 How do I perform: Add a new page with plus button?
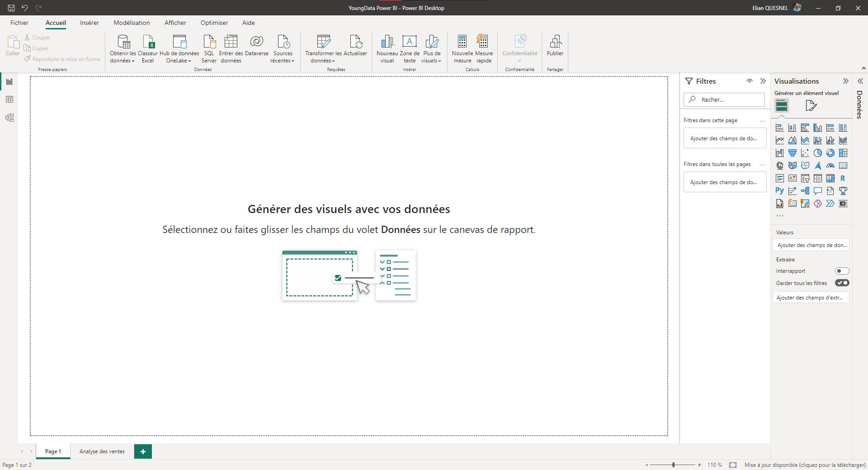tap(143, 451)
